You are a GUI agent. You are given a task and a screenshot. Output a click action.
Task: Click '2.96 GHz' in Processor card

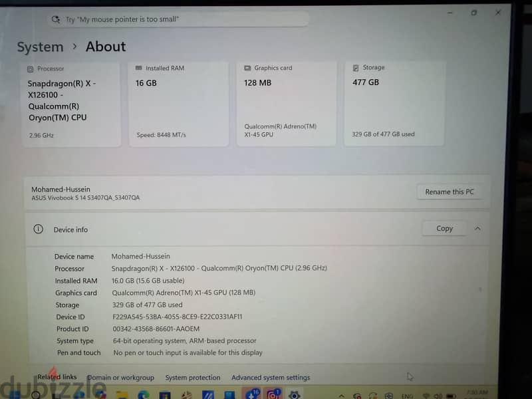[41, 135]
